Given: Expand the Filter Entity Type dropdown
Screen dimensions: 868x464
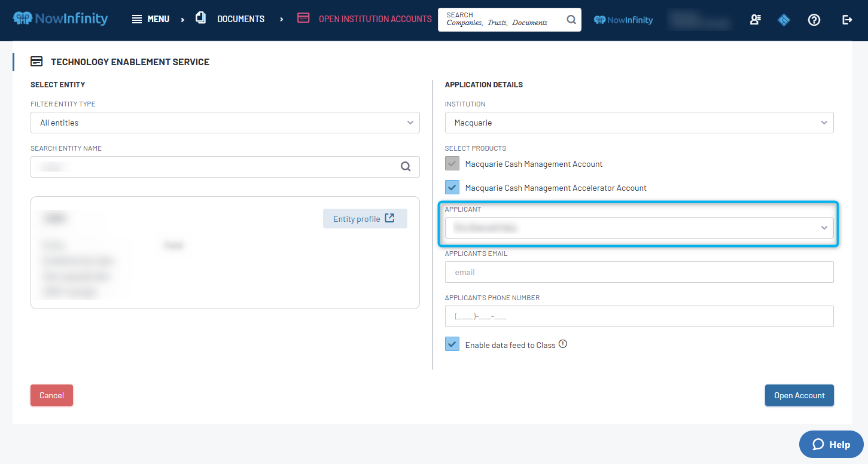Looking at the screenshot, I should click(225, 123).
